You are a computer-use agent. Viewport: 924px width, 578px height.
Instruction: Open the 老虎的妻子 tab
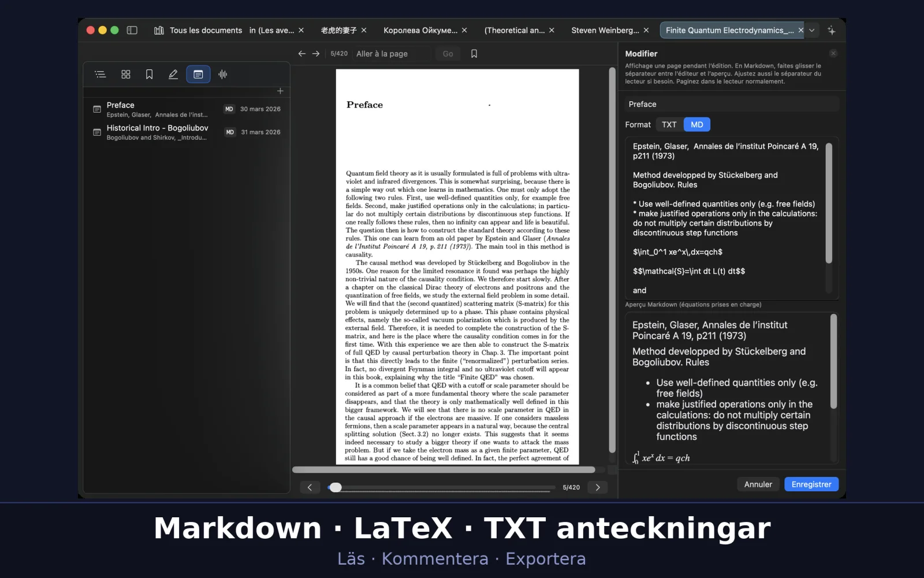(x=338, y=30)
